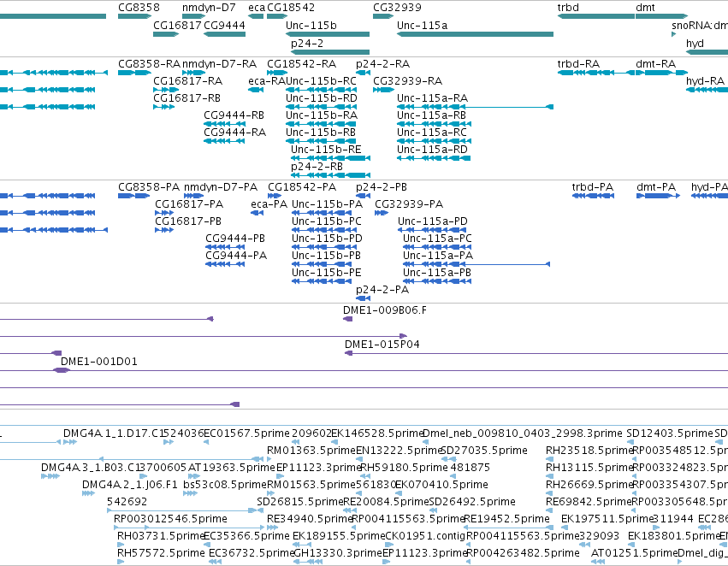The width and height of the screenshot is (728, 566).
Task: Open the CG32939 gene label in top track
Action: pos(398,8)
